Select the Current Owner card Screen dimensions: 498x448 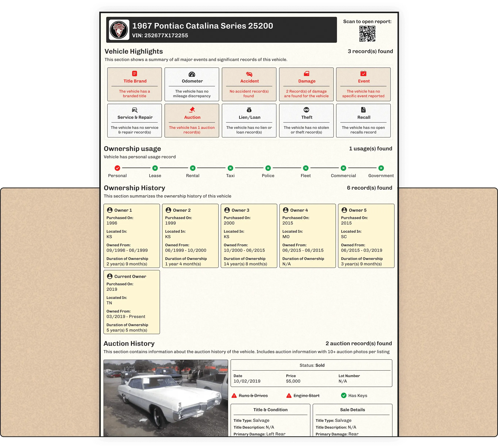[131, 302]
